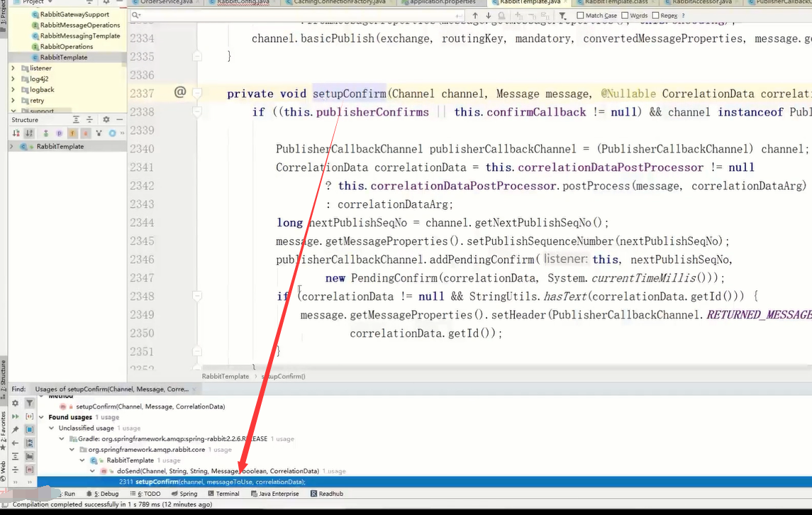The height and width of the screenshot is (515, 812).
Task: Expand all in Structure panel
Action: point(76,120)
